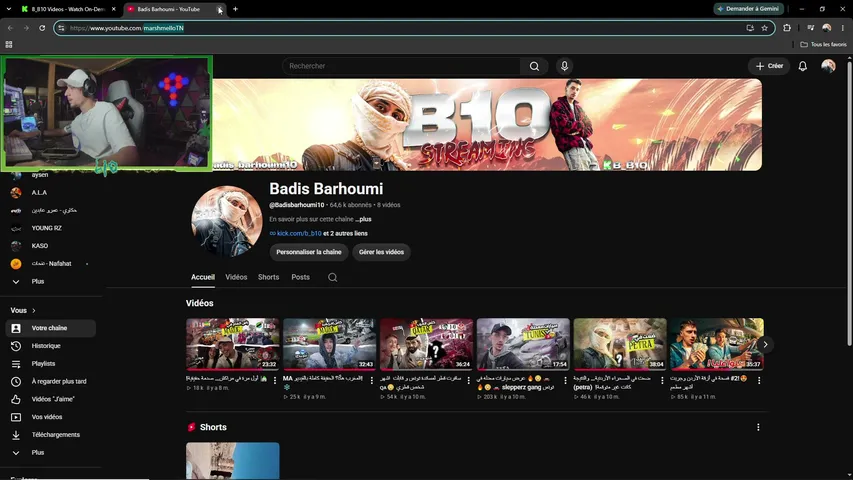853x480 pixels.
Task: Open options for the 35:37 video
Action: (759, 380)
